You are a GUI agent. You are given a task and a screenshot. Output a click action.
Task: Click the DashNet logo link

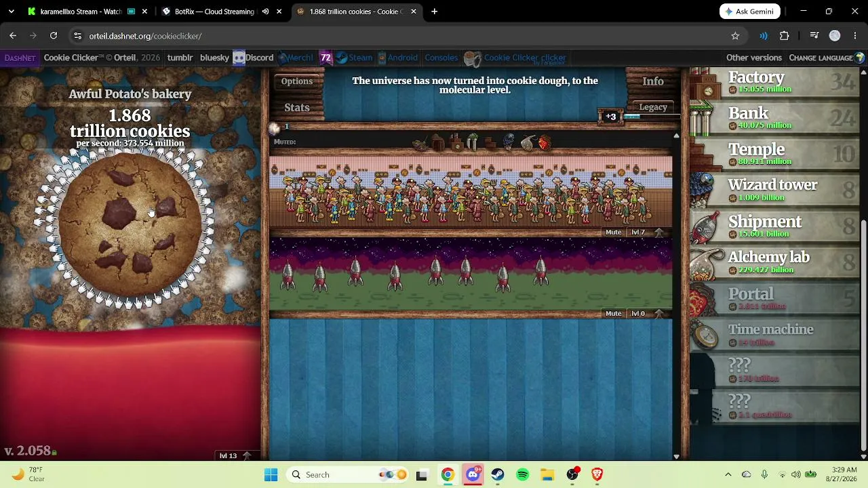[20, 58]
